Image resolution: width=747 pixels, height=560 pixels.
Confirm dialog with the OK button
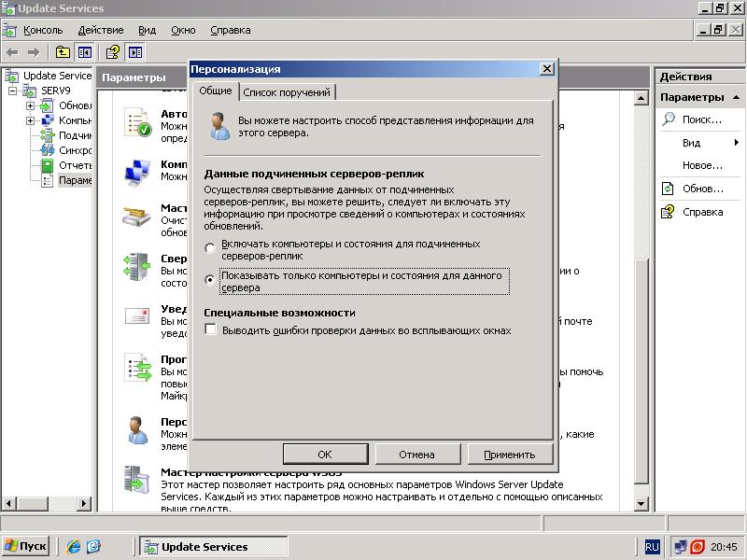tap(325, 455)
